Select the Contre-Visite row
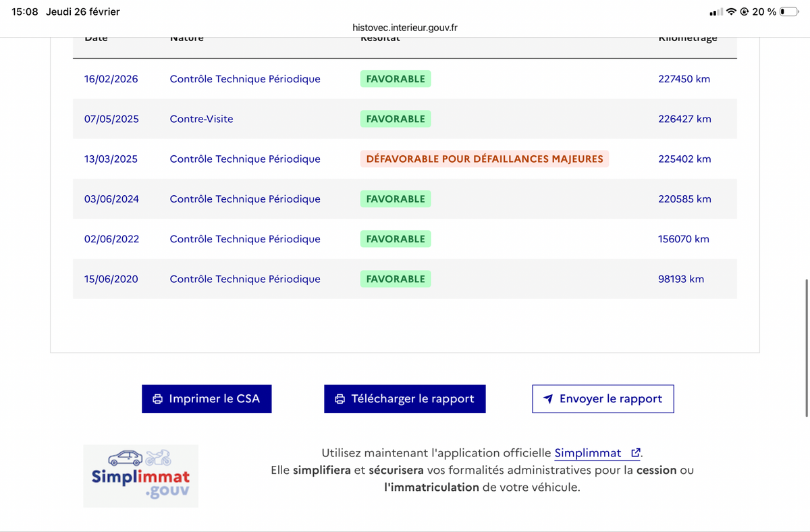 405,119
